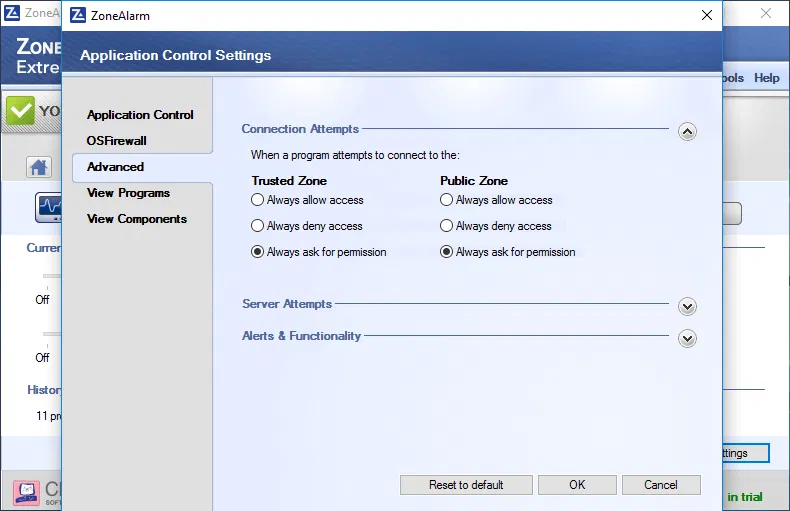Click the activity monitor icon
Screen dimensions: 790x511
point(48,207)
